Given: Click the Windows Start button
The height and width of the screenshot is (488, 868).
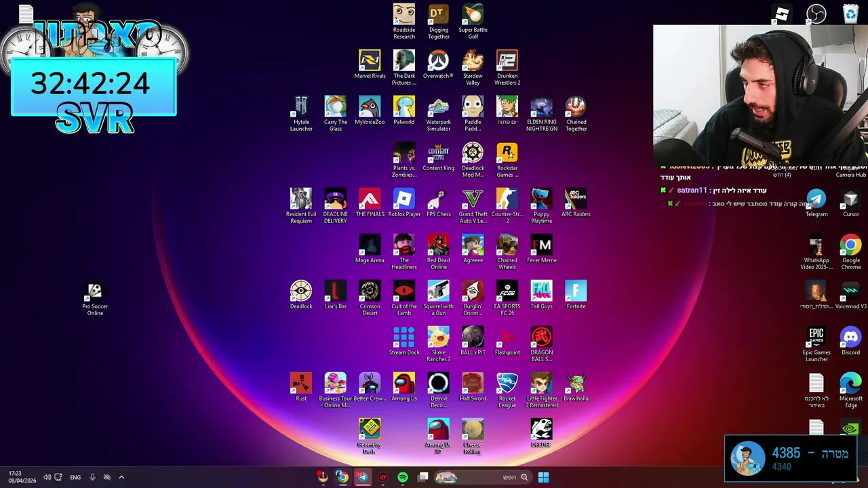Looking at the screenshot, I should [543, 477].
